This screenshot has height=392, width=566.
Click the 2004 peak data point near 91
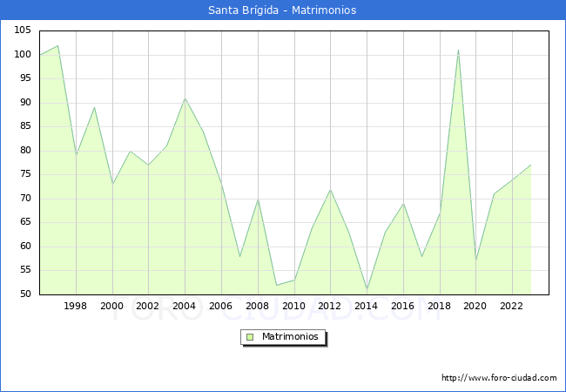[x=185, y=98]
